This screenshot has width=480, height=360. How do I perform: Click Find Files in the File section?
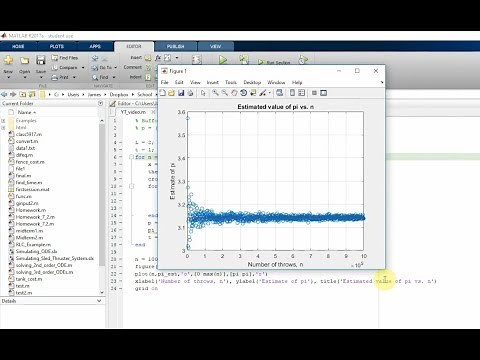coord(65,58)
